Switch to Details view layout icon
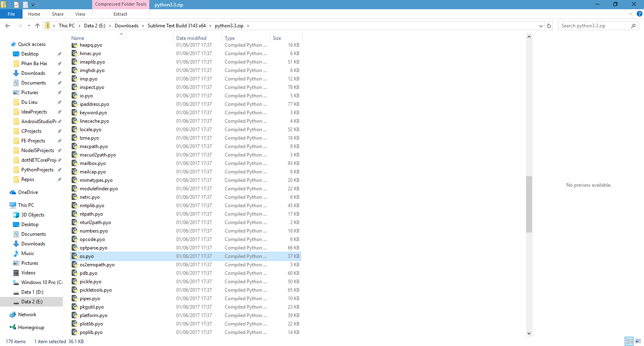Image resolution: width=644 pixels, height=346 pixels. 630,341
